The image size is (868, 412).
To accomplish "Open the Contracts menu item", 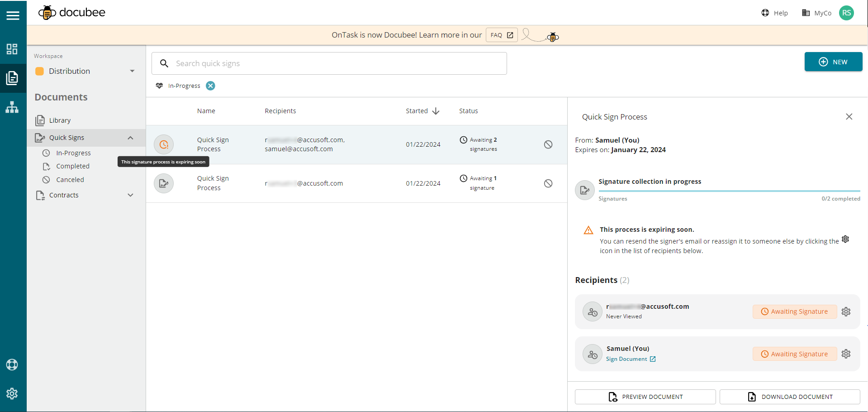I will click(64, 195).
